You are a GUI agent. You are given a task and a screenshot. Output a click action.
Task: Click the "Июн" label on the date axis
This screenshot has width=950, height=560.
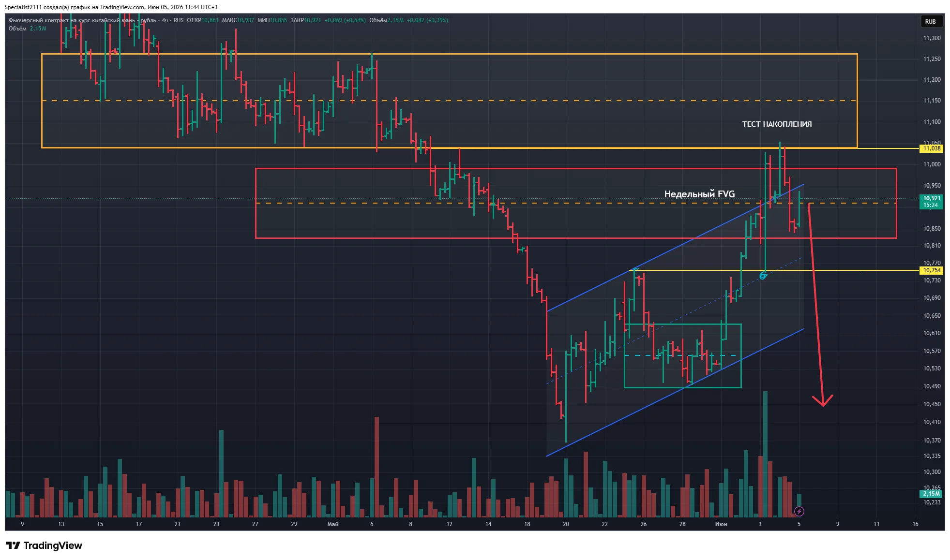721,524
